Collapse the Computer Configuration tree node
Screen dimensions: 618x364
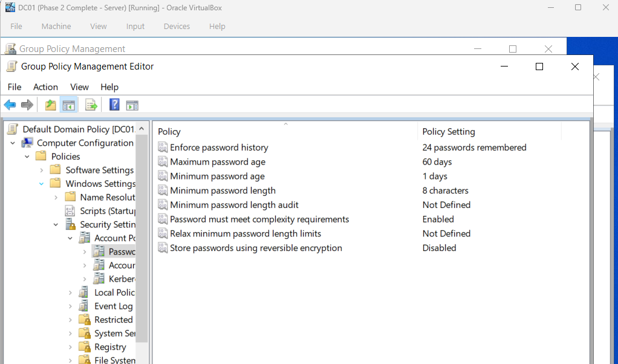click(13, 143)
